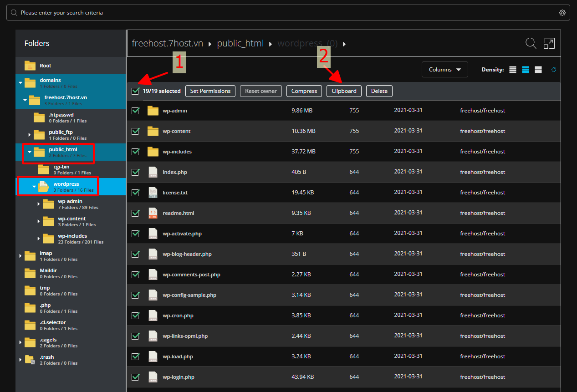This screenshot has height=392, width=577.
Task: Open the wp-comments-post.php file name
Action: pyautogui.click(x=191, y=275)
